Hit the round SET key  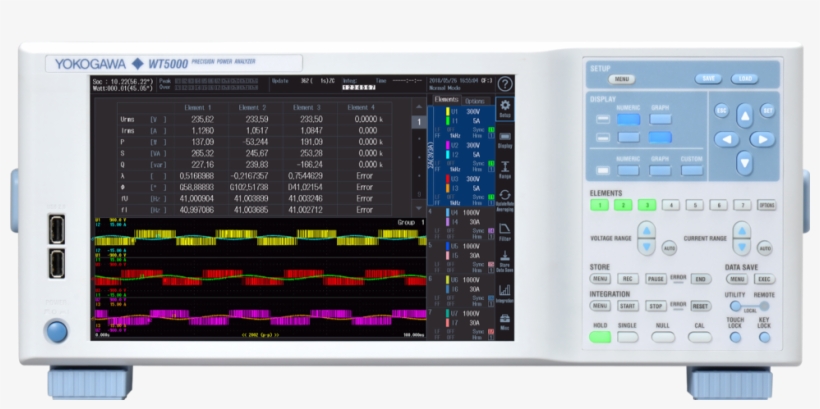coord(767,110)
